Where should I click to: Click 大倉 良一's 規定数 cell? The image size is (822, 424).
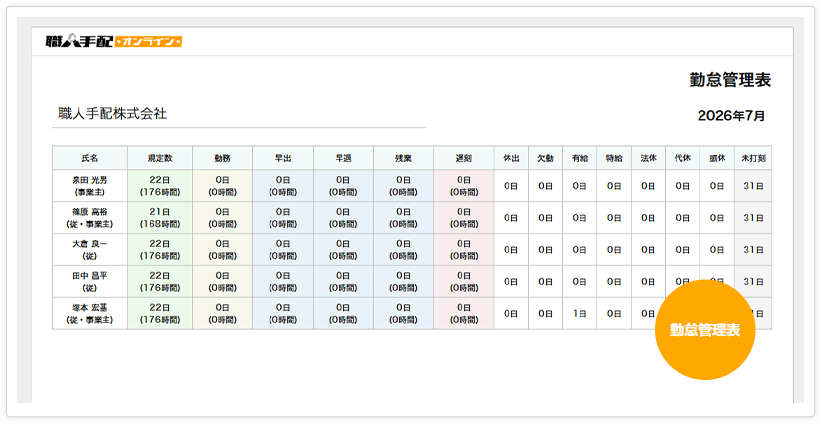160,249
